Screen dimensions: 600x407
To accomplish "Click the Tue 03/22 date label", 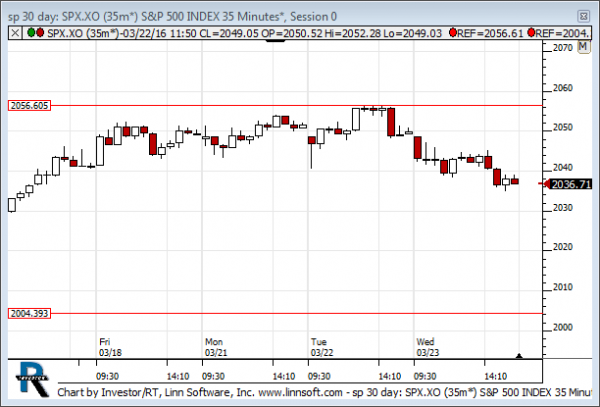I will 320,346.
